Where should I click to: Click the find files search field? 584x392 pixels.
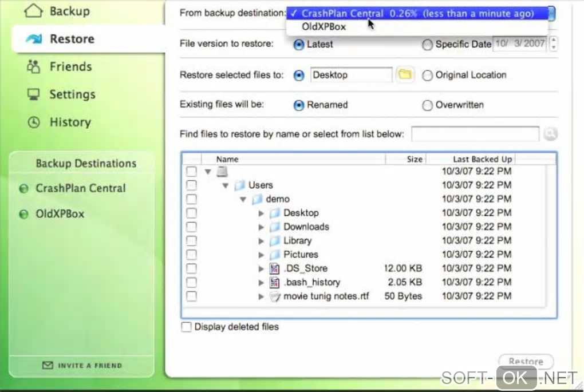475,134
